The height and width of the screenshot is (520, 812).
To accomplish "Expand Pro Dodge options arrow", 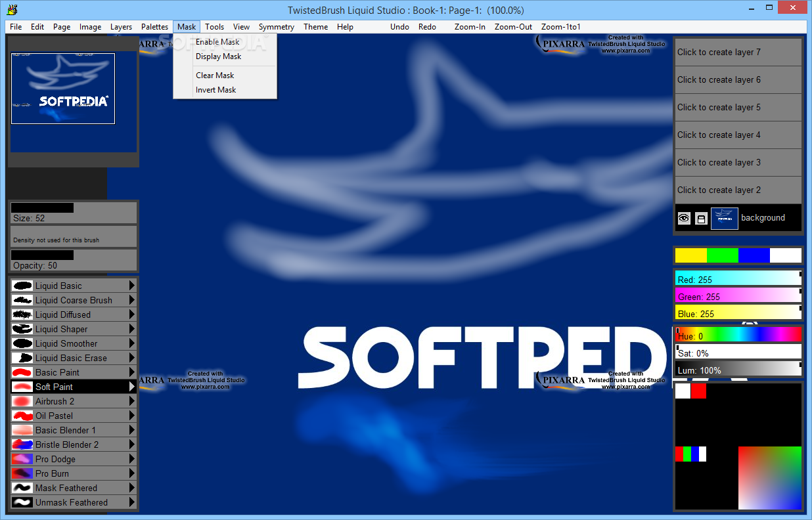I will click(x=132, y=459).
